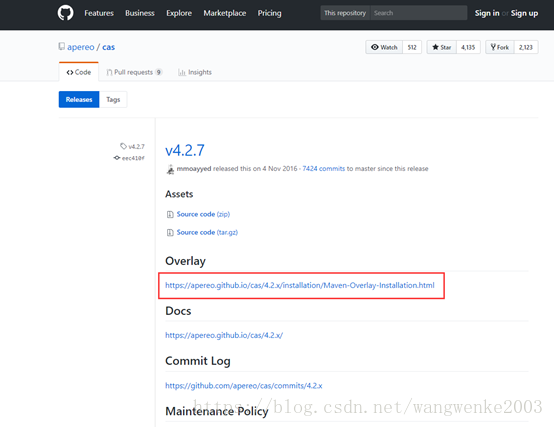554x427 pixels.
Task: Open the Pricing page link
Action: click(x=269, y=13)
